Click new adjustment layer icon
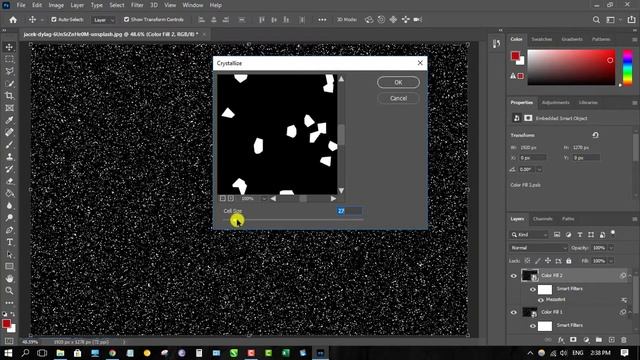 [586, 340]
